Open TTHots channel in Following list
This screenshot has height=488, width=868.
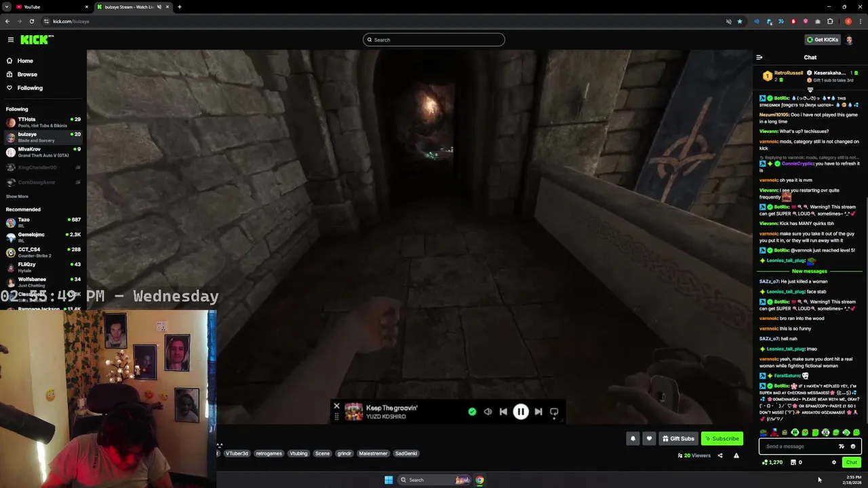coord(43,122)
